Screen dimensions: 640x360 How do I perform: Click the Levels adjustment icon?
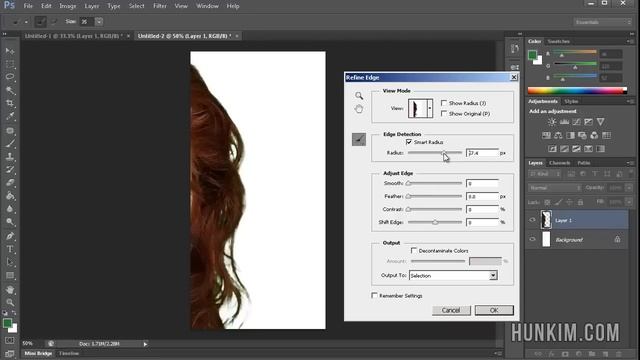pos(564,122)
